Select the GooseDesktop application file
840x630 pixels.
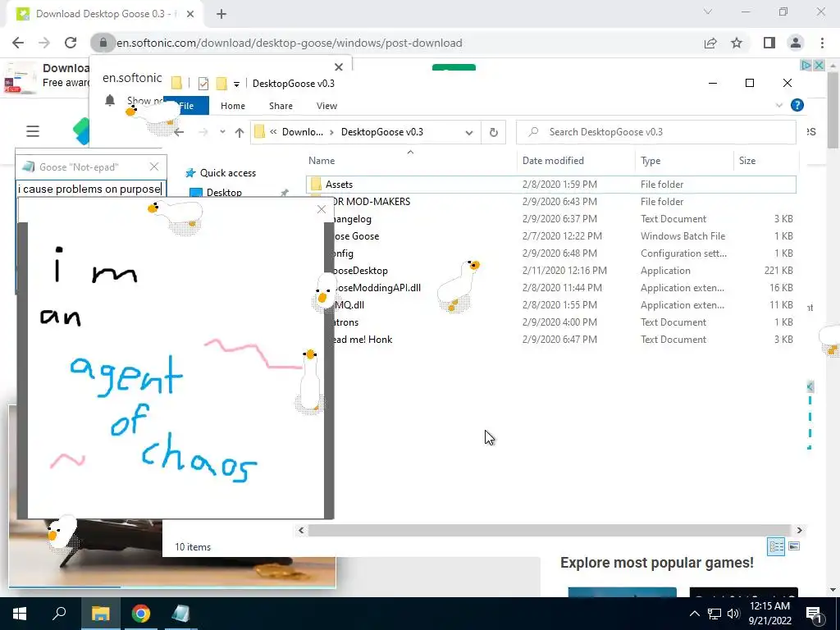(551, 271)
